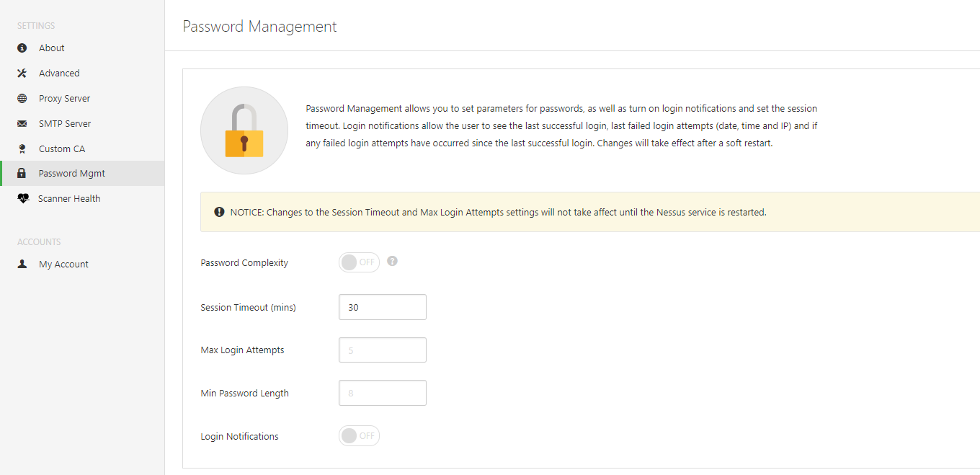This screenshot has width=980, height=475.
Task: Click the About info icon in sidebar
Action: [22, 48]
